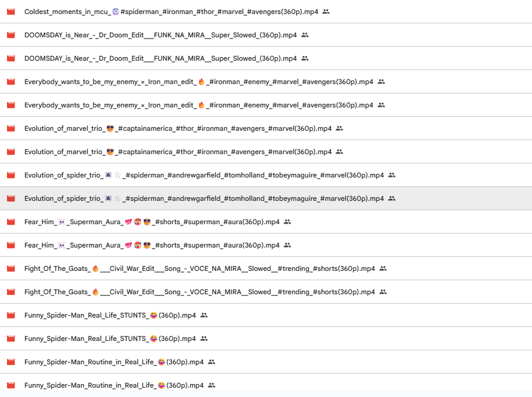Screen dimensions: 532x397
Task: Click shared icon of lower Evolution_of_marvel_trio row
Action: point(339,152)
